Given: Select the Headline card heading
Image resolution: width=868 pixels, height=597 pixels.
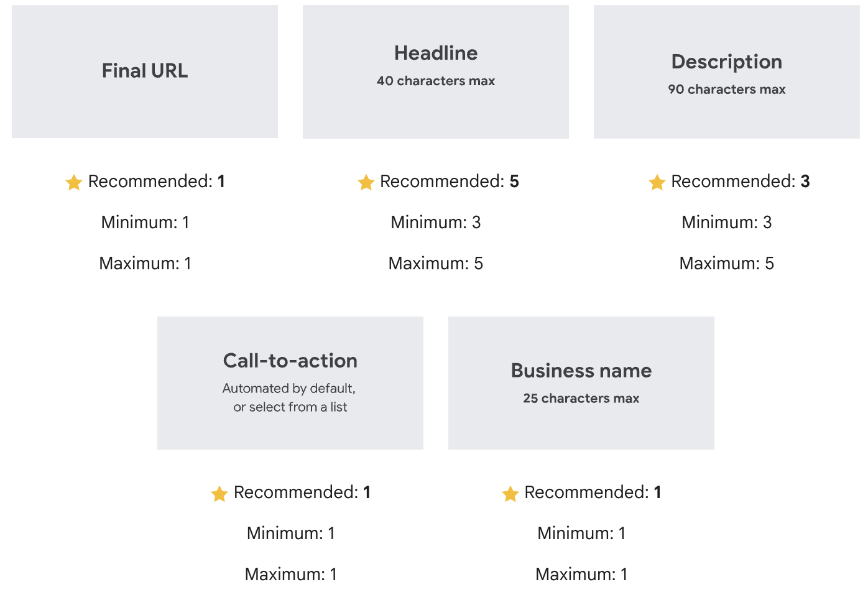Looking at the screenshot, I should (436, 53).
